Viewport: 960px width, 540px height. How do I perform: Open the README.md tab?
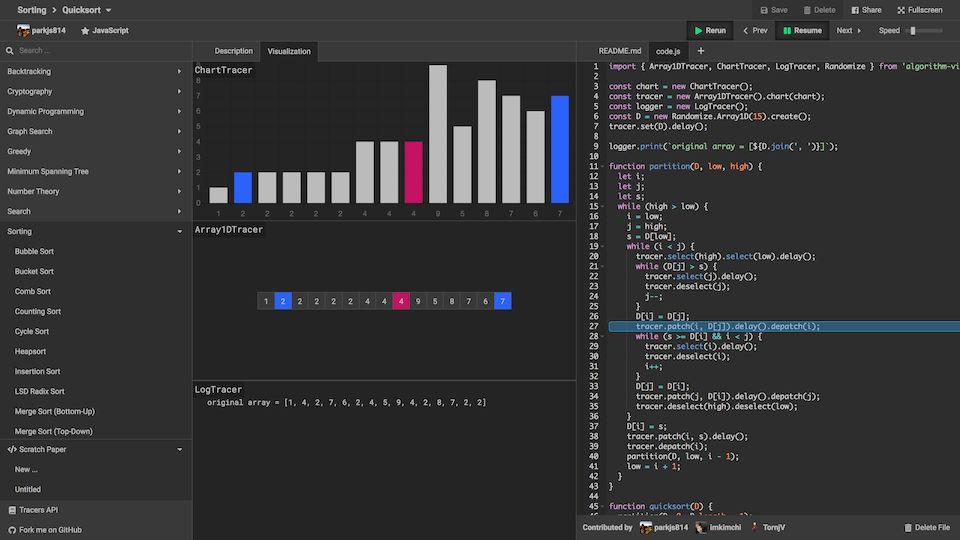pos(620,51)
